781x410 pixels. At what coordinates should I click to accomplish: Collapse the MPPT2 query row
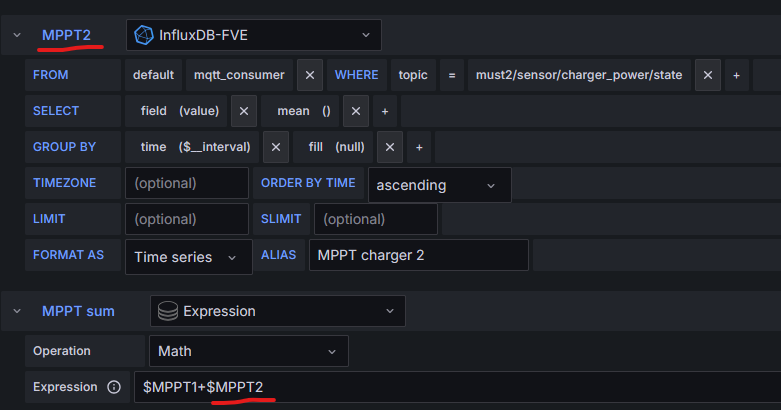point(17,36)
